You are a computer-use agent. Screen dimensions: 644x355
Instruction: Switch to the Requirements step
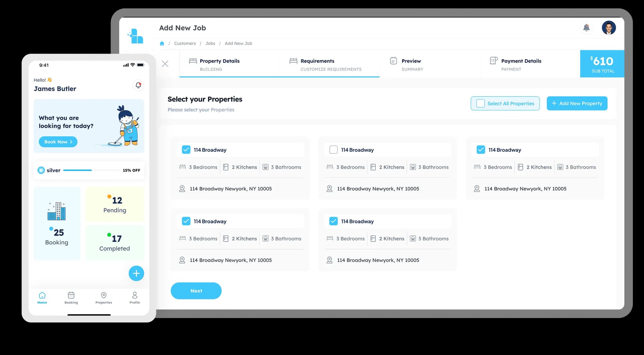pyautogui.click(x=317, y=61)
